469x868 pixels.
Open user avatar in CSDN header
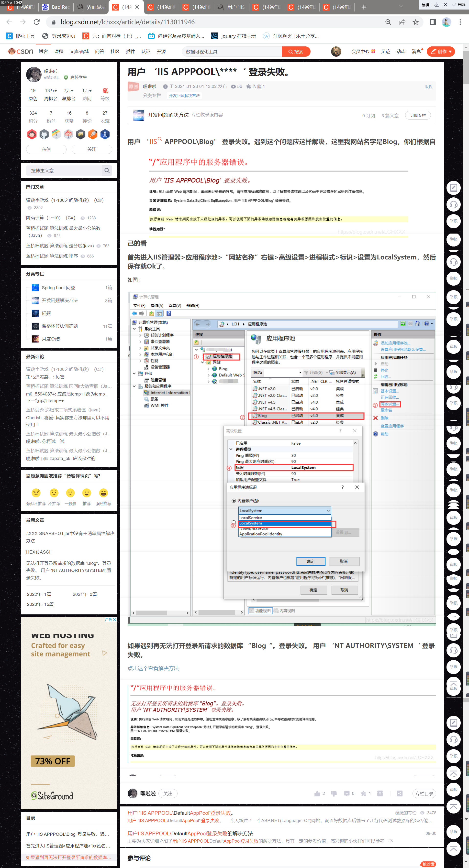(x=336, y=52)
